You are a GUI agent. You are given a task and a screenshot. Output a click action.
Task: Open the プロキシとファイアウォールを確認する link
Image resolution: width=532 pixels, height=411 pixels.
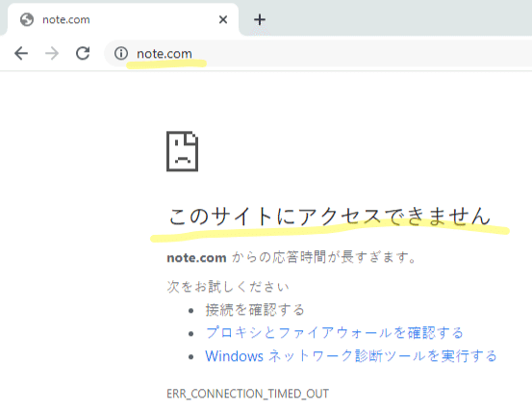click(x=334, y=333)
